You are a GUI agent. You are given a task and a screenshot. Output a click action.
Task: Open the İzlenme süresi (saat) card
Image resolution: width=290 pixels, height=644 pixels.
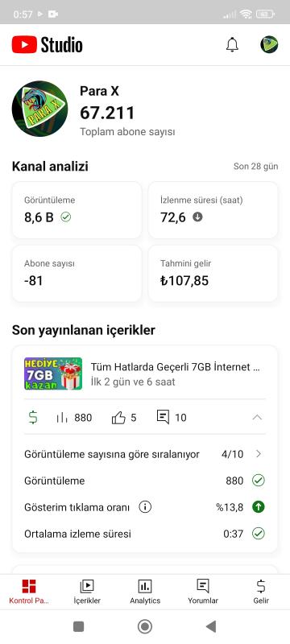click(213, 210)
